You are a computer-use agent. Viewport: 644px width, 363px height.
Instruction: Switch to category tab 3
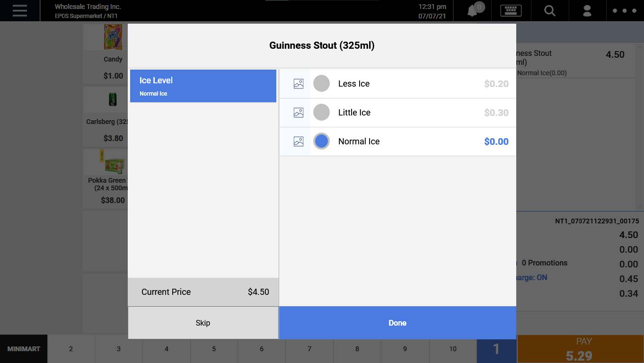(119, 349)
